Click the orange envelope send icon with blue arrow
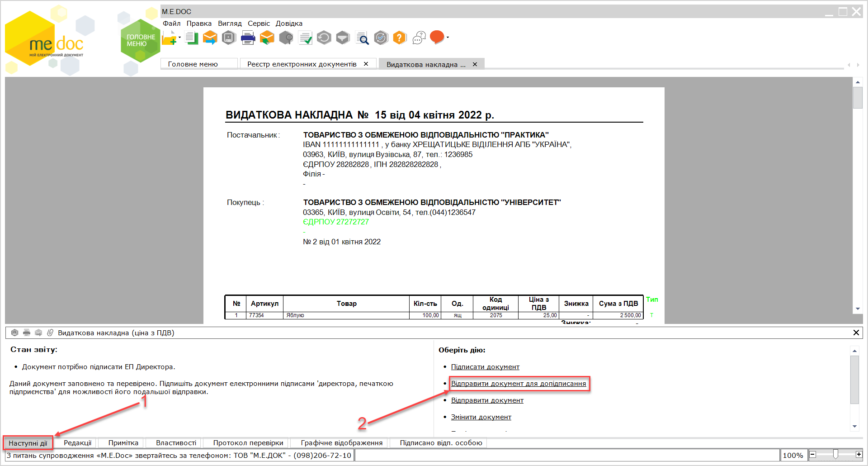 (210, 38)
